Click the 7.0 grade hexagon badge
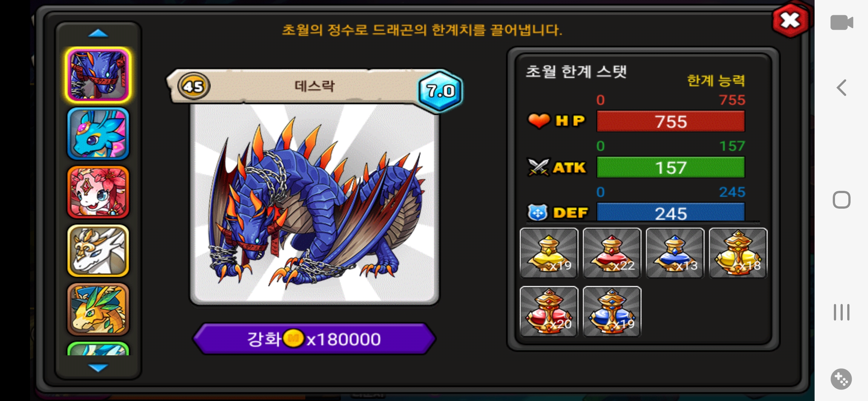868x401 pixels. [x=440, y=91]
